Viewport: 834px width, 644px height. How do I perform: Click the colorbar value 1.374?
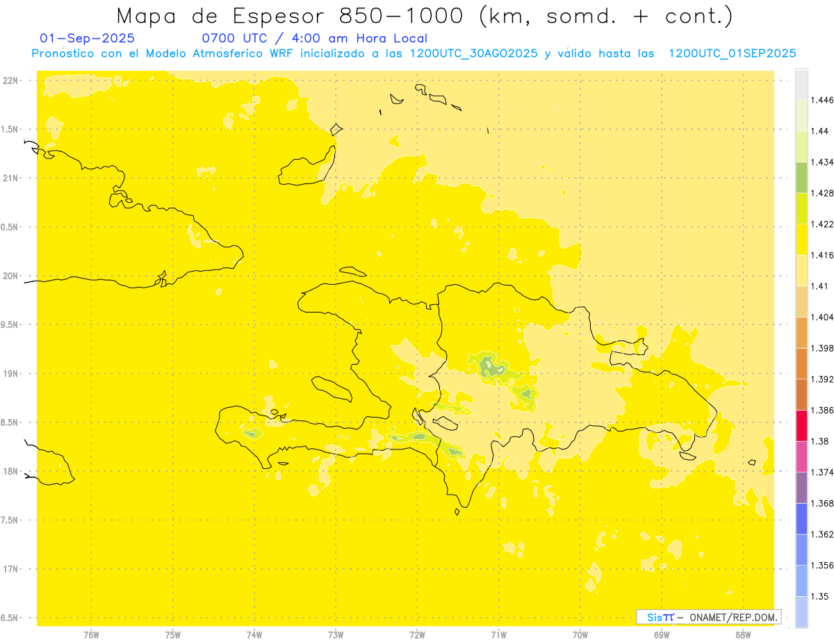tap(824, 472)
